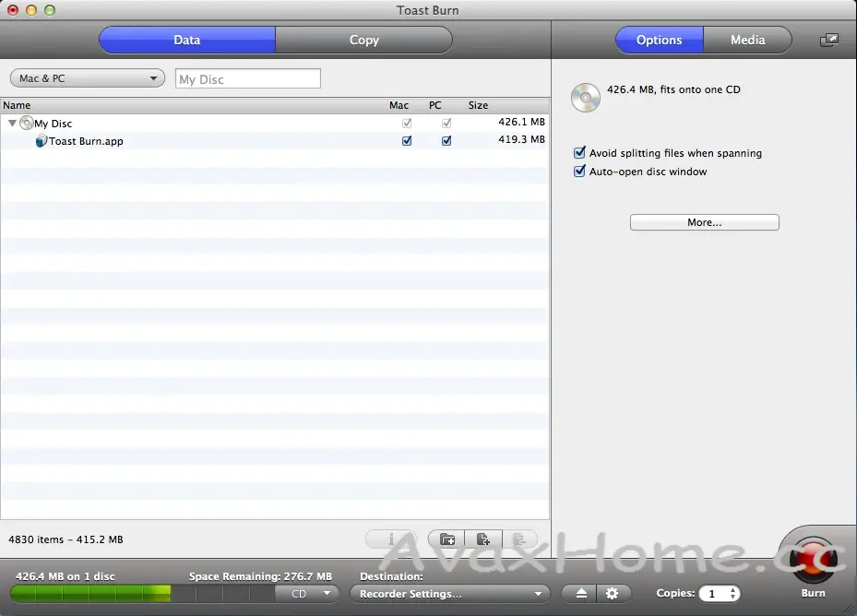
Task: Click the 426.1 MB size value
Action: point(521,122)
